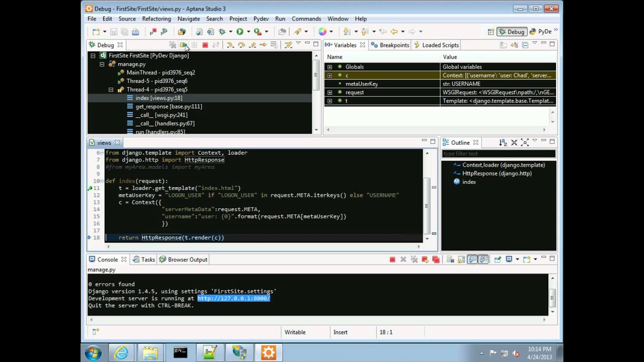The height and width of the screenshot is (362, 644).
Task: Click the Step Over icon in Debug view
Action: point(242,45)
